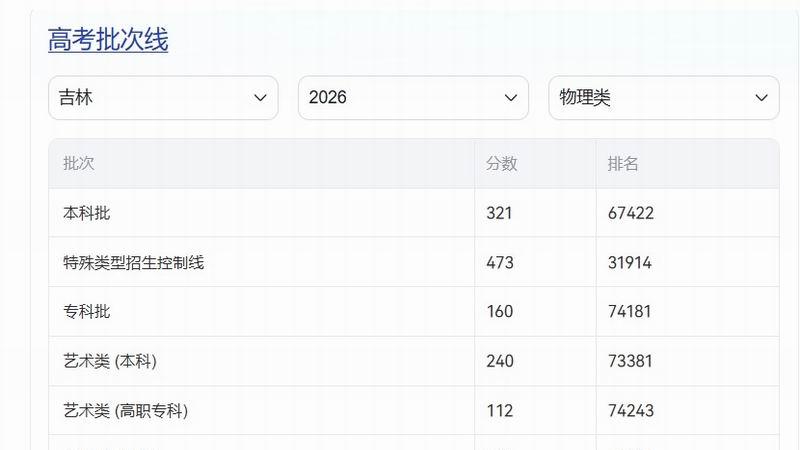Select the 专科批 row label

pos(87,311)
